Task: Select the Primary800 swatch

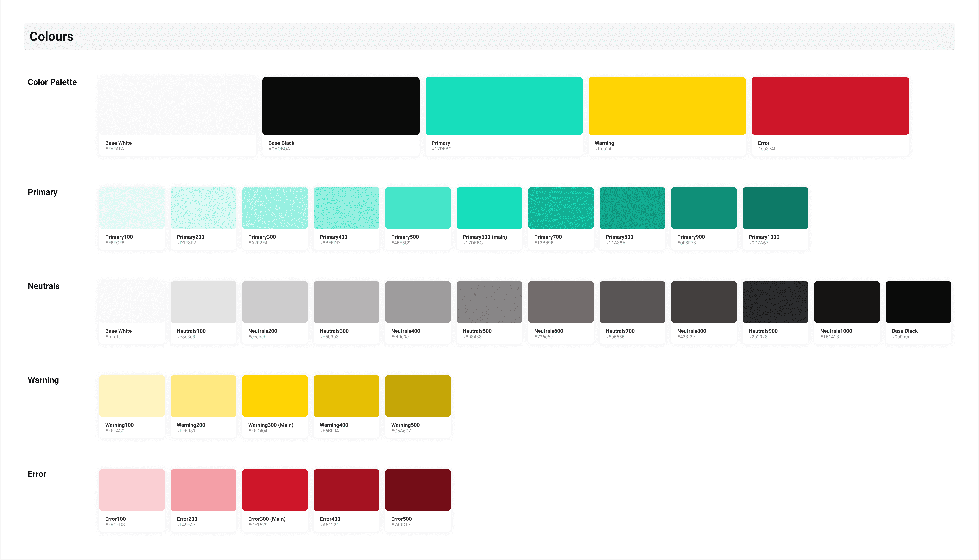Action: click(x=632, y=208)
